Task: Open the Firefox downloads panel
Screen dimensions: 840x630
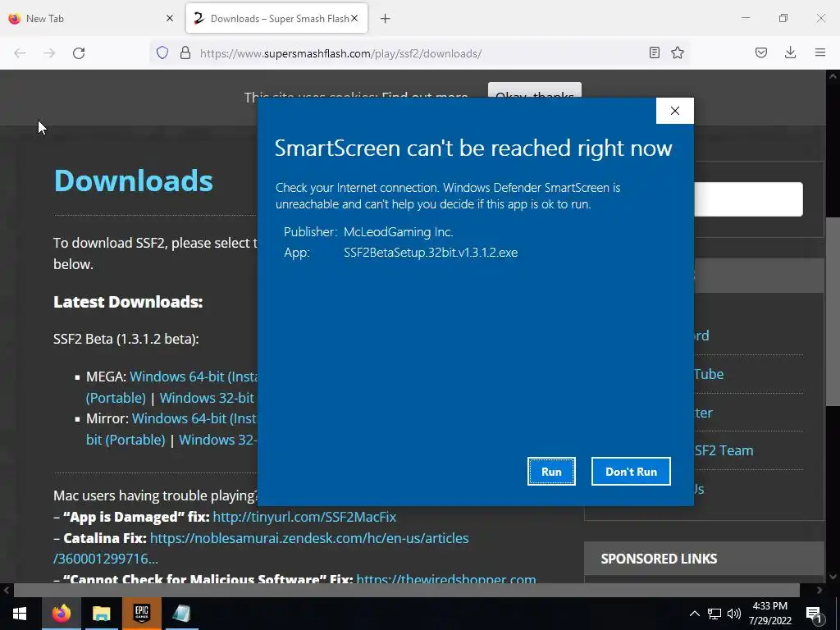Action: tap(790, 52)
